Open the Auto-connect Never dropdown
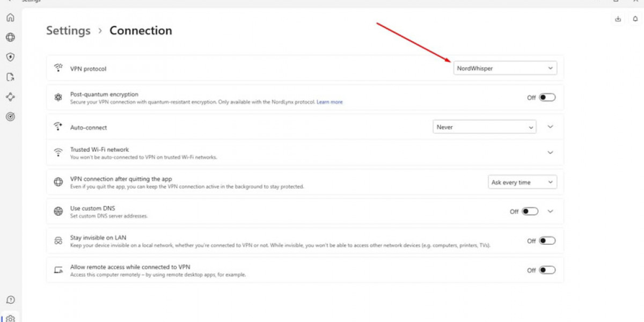 coord(484,127)
